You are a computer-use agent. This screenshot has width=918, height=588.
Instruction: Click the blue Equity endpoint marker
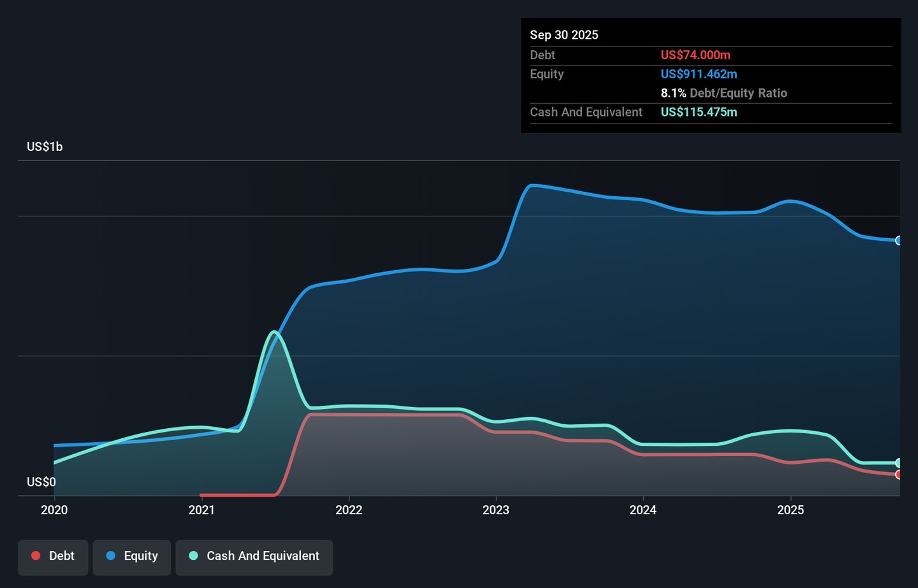899,241
